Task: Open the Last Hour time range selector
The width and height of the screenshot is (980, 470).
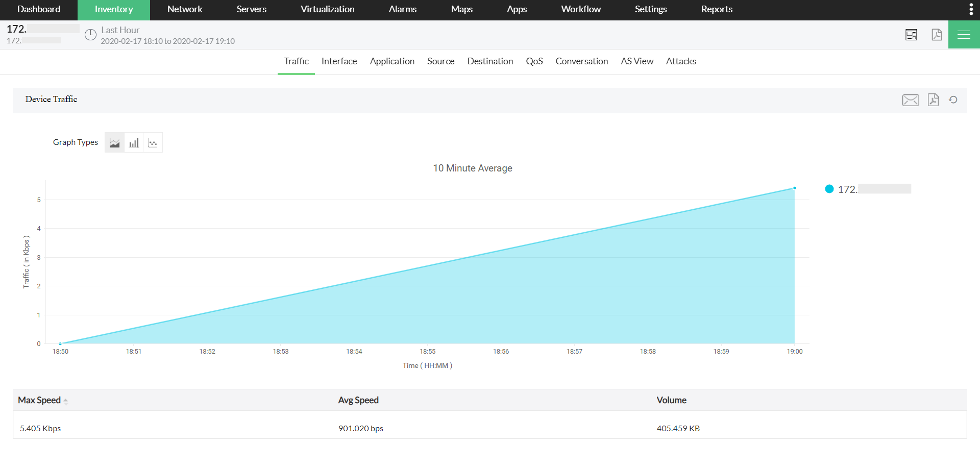Action: click(120, 30)
